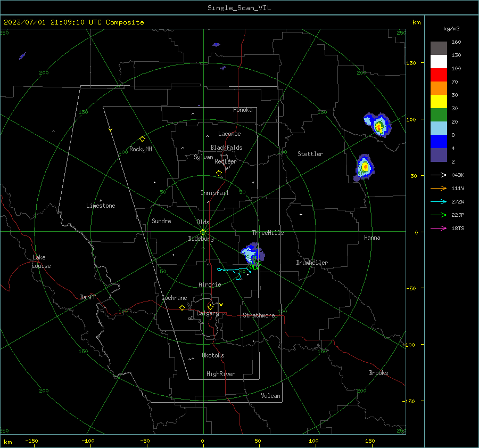Image resolution: width=479 pixels, height=448 pixels.
Task: Click the white 100-130 legend color swatch
Action: coord(439,61)
